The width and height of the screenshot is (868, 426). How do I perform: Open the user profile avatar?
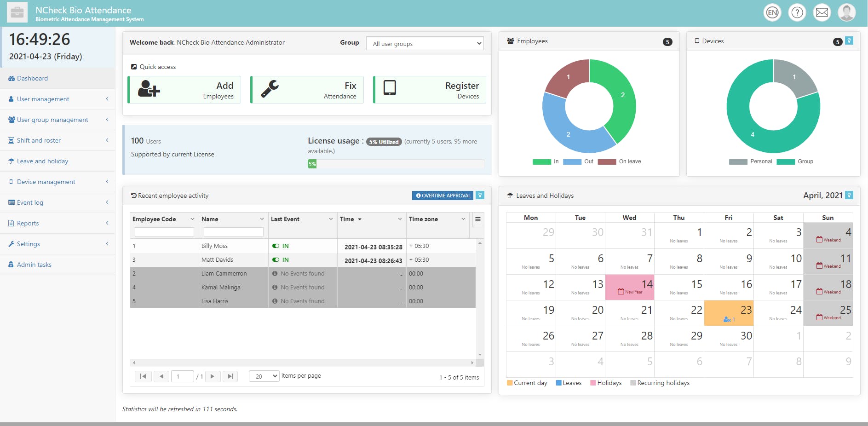click(x=847, y=12)
